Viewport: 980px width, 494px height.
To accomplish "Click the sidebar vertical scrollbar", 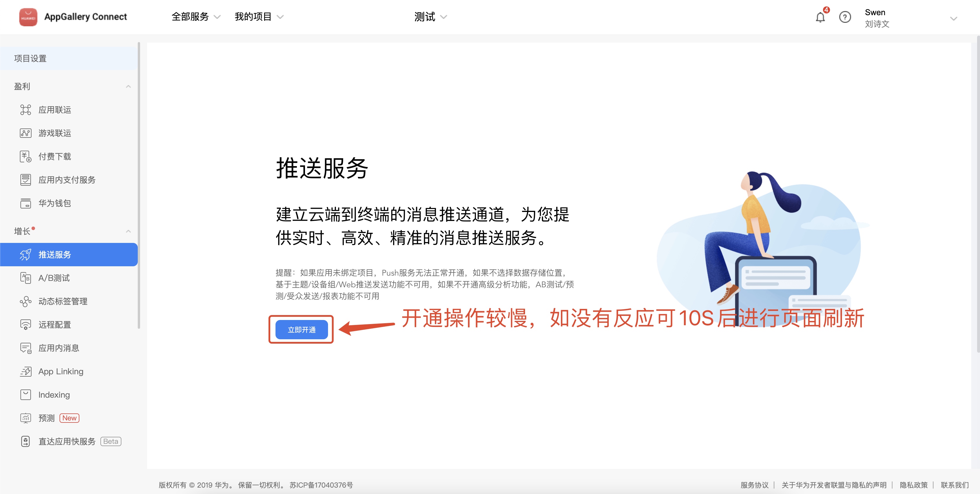I will click(139, 185).
